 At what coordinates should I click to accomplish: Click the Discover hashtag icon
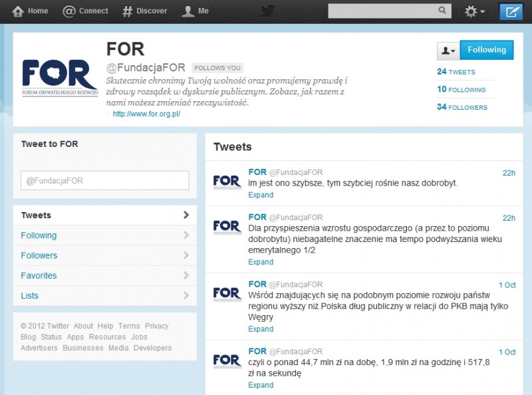127,11
